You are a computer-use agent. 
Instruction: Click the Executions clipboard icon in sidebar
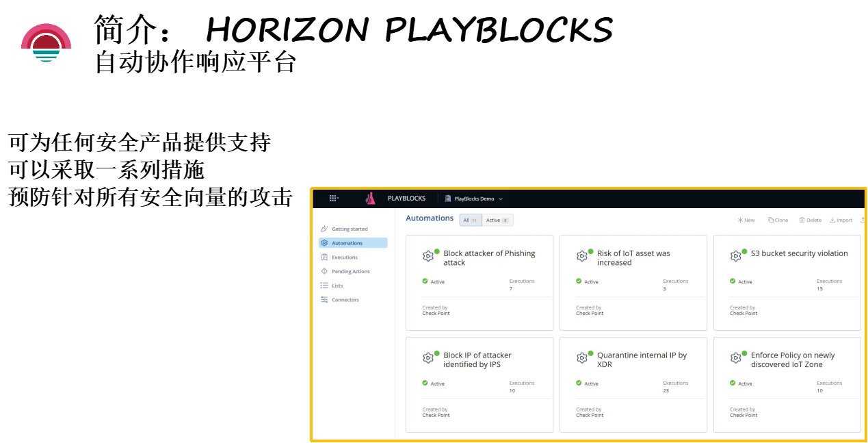[324, 257]
